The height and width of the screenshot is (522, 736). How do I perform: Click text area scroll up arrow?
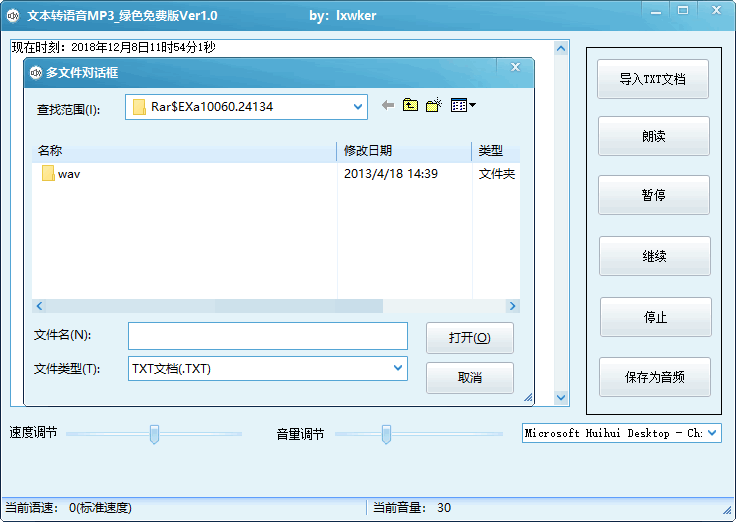tap(561, 48)
